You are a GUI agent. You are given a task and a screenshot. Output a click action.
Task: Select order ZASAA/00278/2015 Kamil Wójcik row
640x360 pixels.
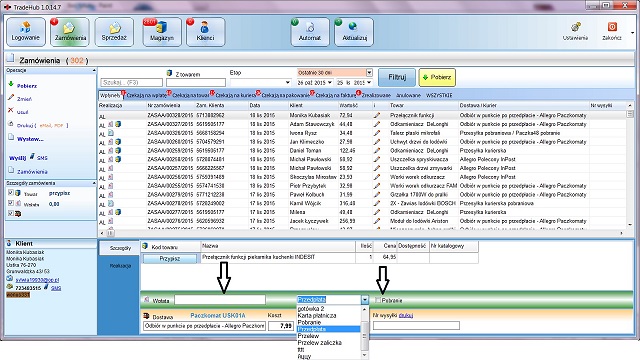362,203
